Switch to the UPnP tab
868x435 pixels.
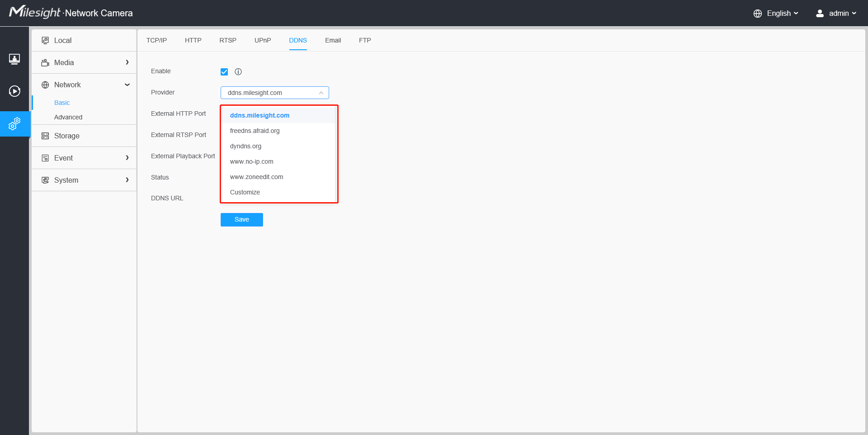point(263,40)
